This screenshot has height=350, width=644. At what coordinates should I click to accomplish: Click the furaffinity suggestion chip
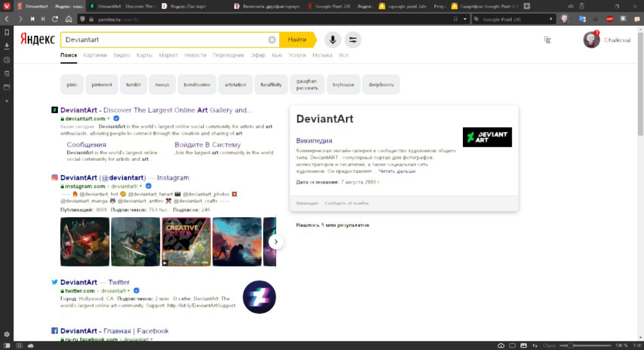click(x=271, y=84)
